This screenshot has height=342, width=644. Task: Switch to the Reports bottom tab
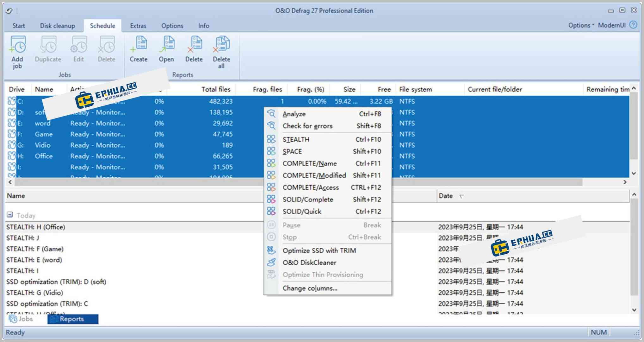click(73, 319)
